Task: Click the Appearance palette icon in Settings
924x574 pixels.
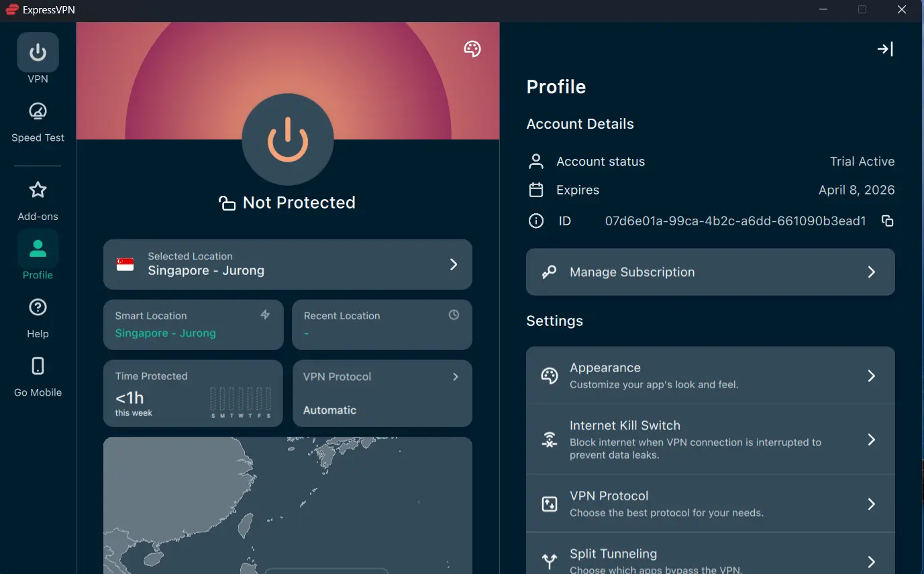Action: click(550, 376)
